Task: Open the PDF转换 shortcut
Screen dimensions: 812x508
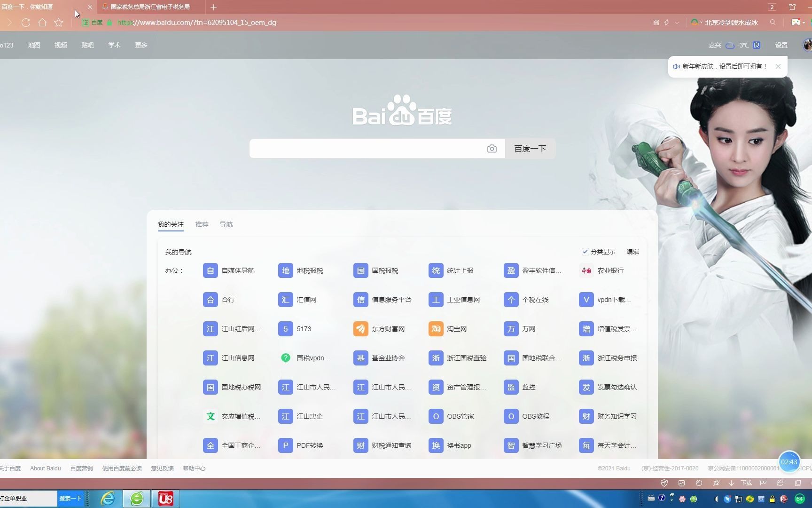Action: pyautogui.click(x=301, y=445)
